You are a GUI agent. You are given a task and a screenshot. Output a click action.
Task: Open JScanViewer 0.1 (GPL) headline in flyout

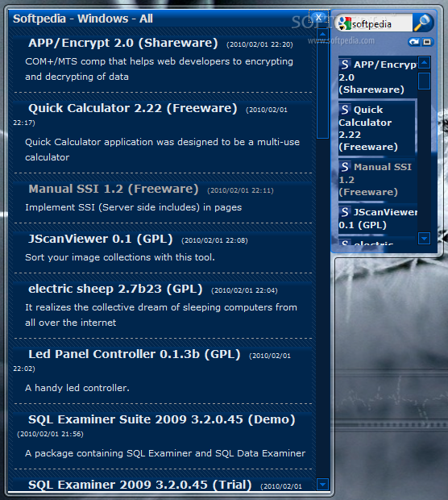tap(101, 240)
